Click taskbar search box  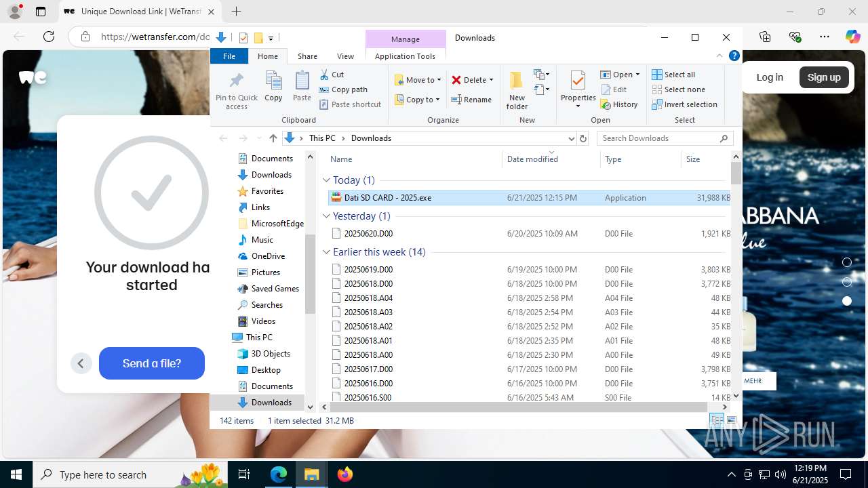click(x=131, y=474)
